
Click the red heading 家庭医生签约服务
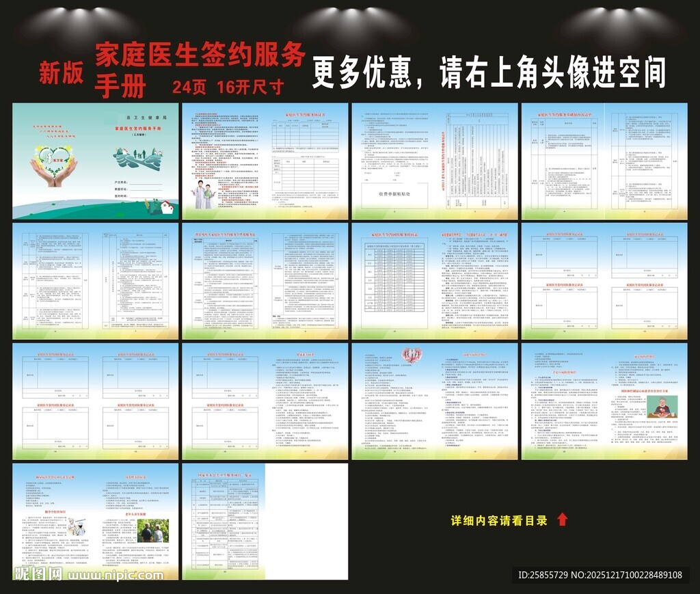click(200, 55)
